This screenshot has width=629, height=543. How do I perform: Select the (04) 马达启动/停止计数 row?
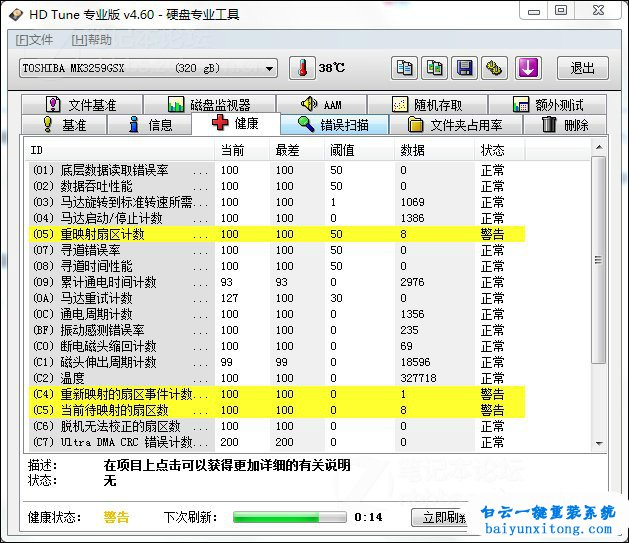276,218
